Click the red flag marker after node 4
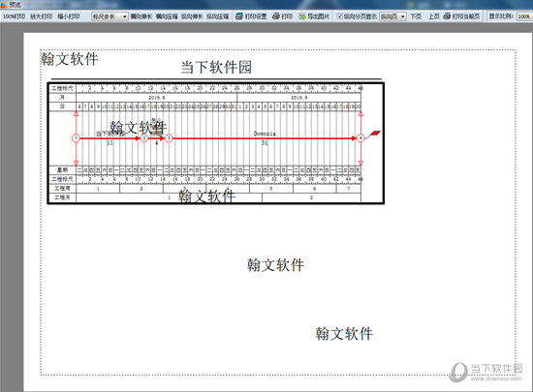Viewport: 533px width, 392px height. [x=374, y=134]
